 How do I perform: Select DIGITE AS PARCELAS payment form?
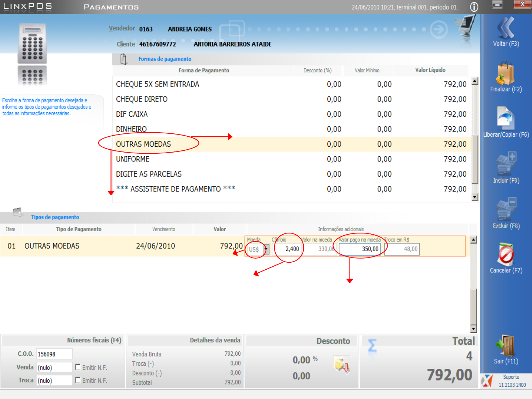tap(291, 174)
